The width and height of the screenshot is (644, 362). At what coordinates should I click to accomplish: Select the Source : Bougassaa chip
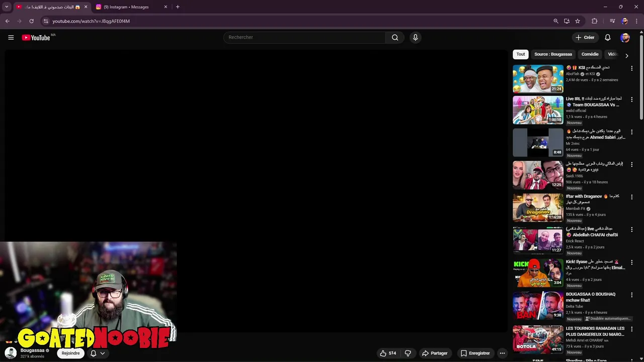tap(553, 54)
